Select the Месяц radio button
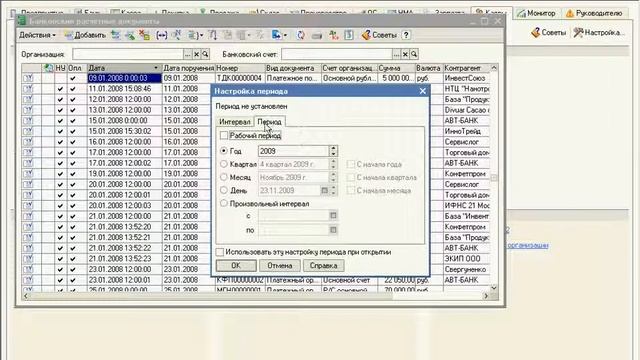This screenshot has height=360, width=640. click(x=224, y=177)
